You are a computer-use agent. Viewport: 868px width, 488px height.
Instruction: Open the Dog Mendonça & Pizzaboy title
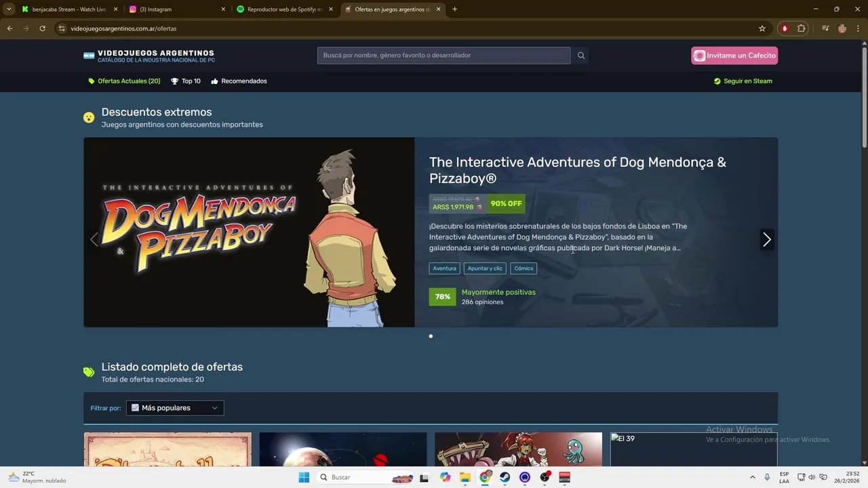578,170
